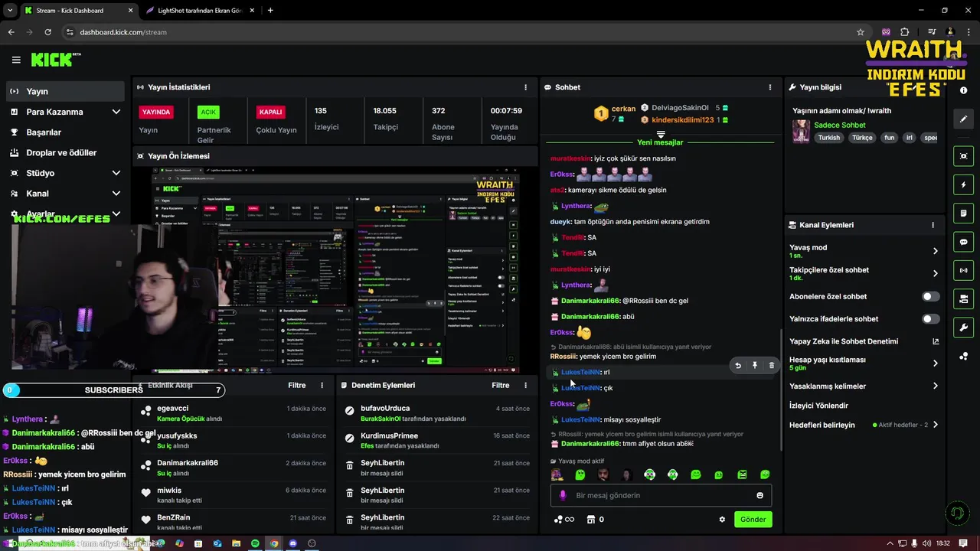The image size is (980, 551).
Task: Click the lightning bolt icon in right toolbar
Action: (963, 184)
